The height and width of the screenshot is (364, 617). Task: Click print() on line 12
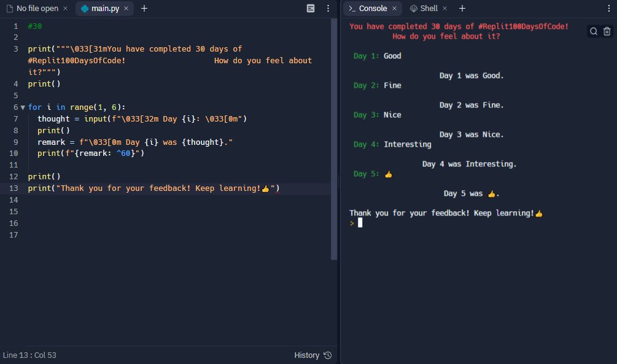(44, 176)
